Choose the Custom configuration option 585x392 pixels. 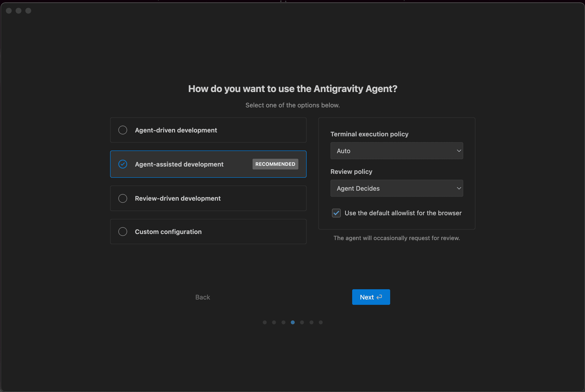point(208,232)
